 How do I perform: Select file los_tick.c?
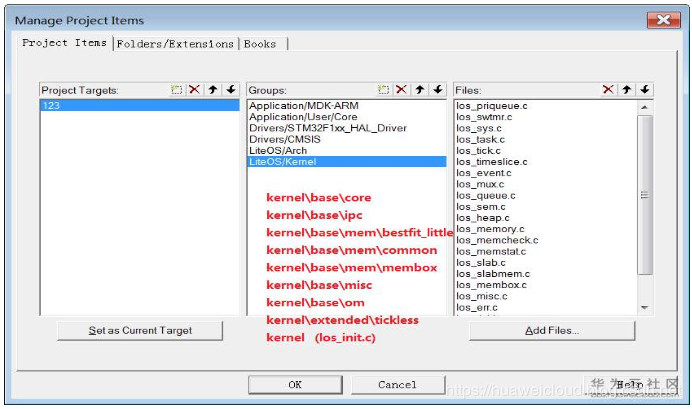478,151
